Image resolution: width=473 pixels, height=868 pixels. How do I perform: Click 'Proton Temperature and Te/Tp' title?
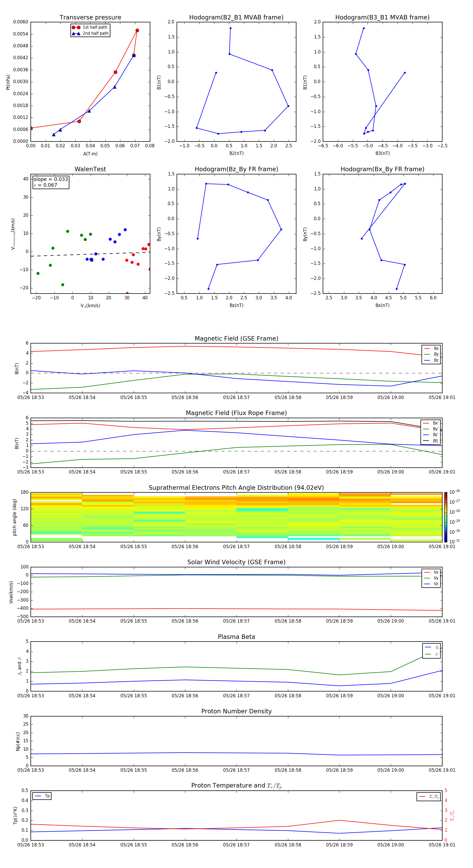click(x=236, y=786)
